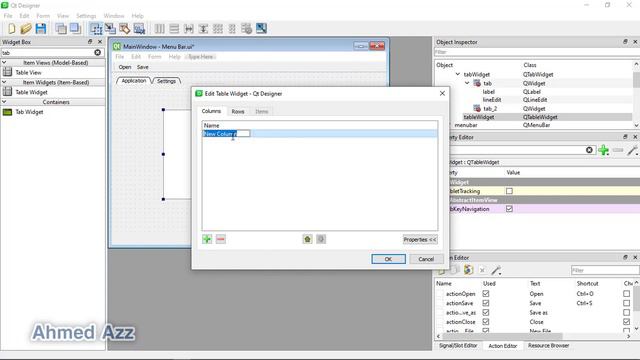This screenshot has height=360, width=640.
Task: Close the Edit Table Widget dialog
Action: (442, 93)
